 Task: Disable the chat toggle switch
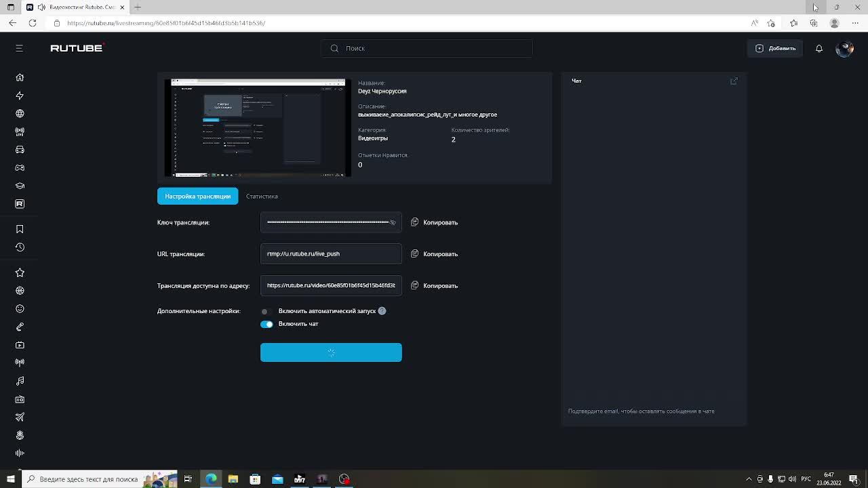click(267, 324)
